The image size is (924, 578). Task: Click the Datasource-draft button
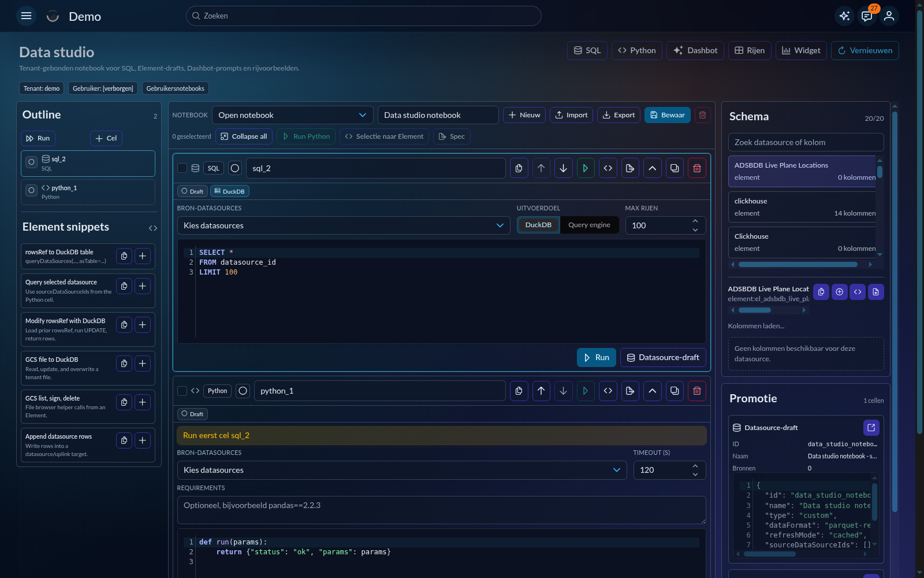click(663, 357)
